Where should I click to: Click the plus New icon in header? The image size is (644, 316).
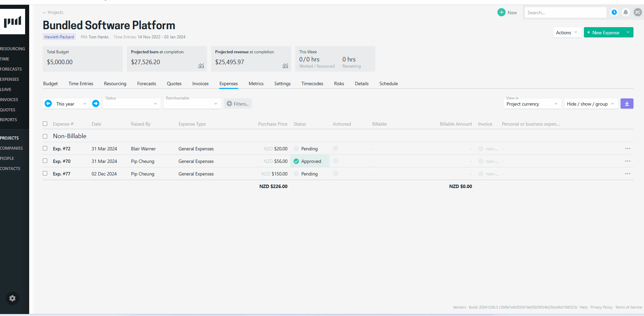[501, 12]
